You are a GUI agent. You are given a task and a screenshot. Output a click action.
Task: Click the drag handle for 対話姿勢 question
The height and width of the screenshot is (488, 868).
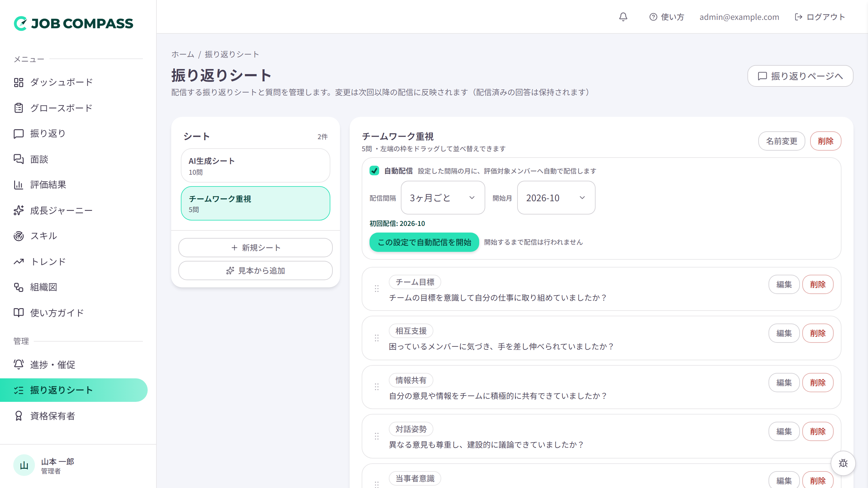(377, 436)
